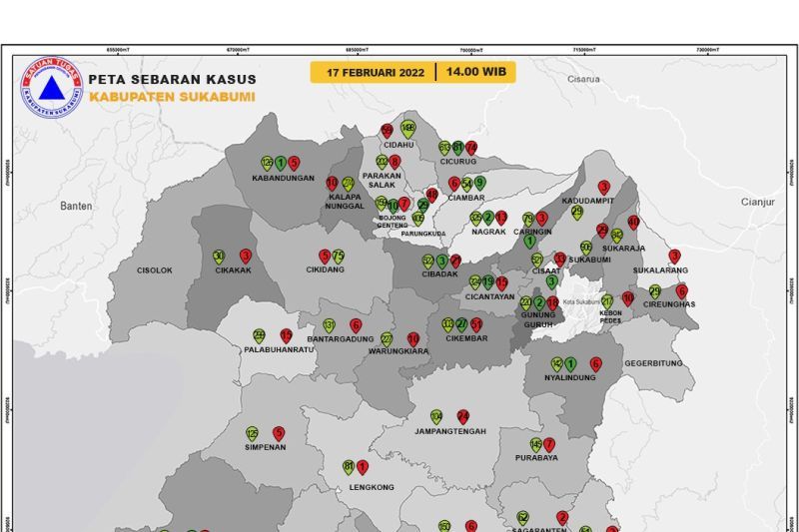Click the red marker 3 at Sukalarang
This screenshot has height=532, width=799.
pos(675,257)
